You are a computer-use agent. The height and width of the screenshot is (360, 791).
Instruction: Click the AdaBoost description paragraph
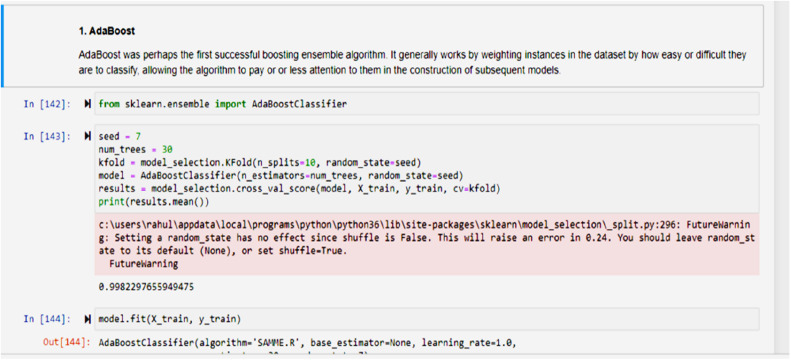413,62
